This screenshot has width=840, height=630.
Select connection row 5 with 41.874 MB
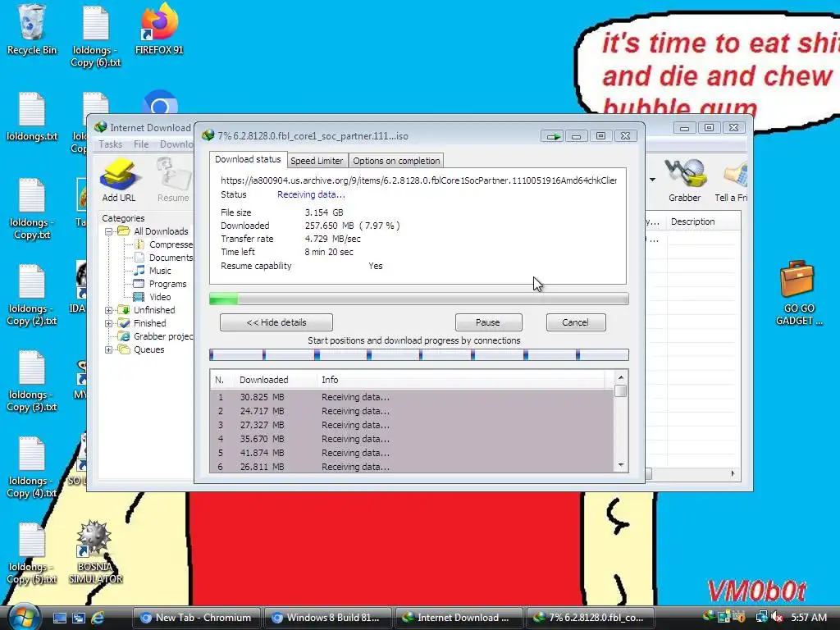pyautogui.click(x=412, y=453)
